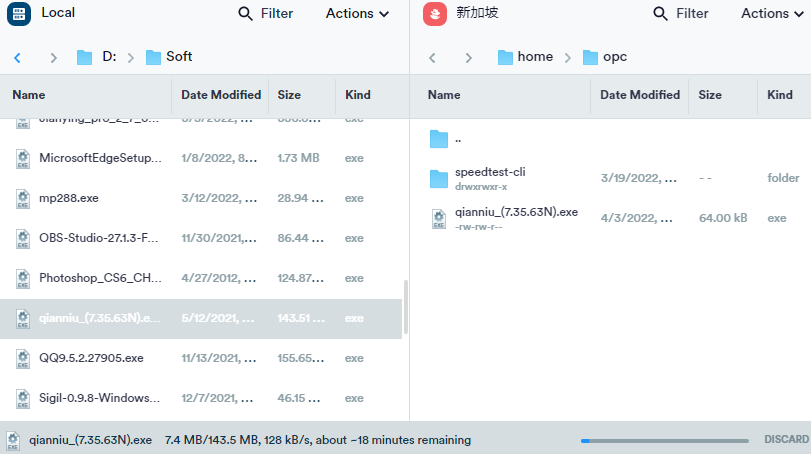Discard the qianniu file transfer
The width and height of the screenshot is (811, 454).
tap(786, 440)
